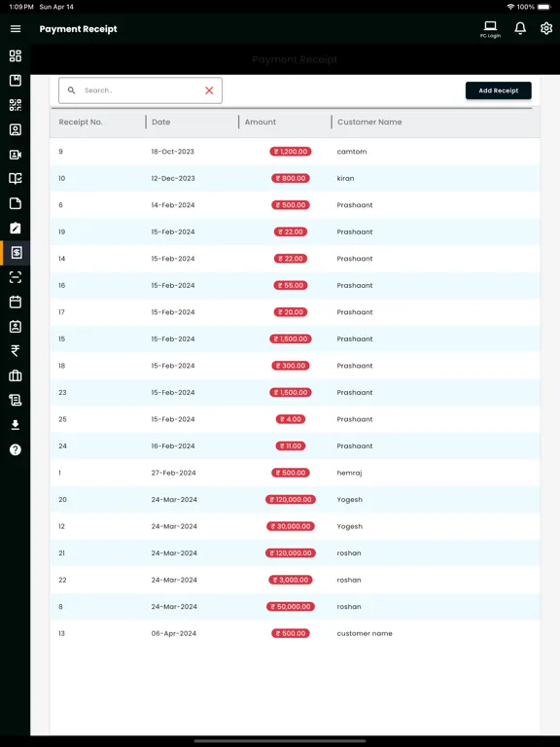Image resolution: width=560 pixels, height=747 pixels.
Task: Click ₹ 1,200.00 amount badge
Action: click(x=291, y=152)
